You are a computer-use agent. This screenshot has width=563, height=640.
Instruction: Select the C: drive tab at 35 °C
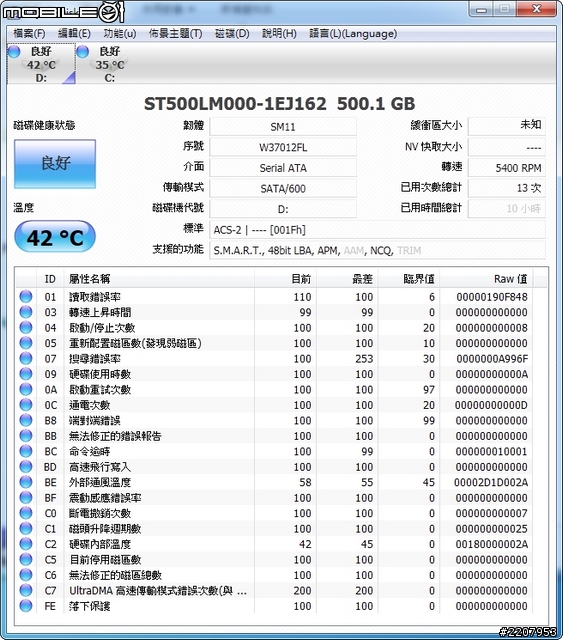[109, 64]
